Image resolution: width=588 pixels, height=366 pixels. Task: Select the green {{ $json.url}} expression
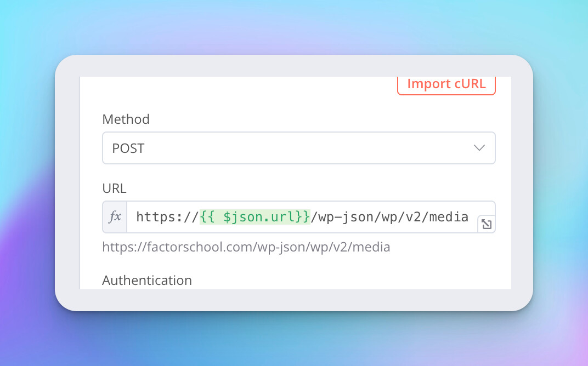[255, 217]
